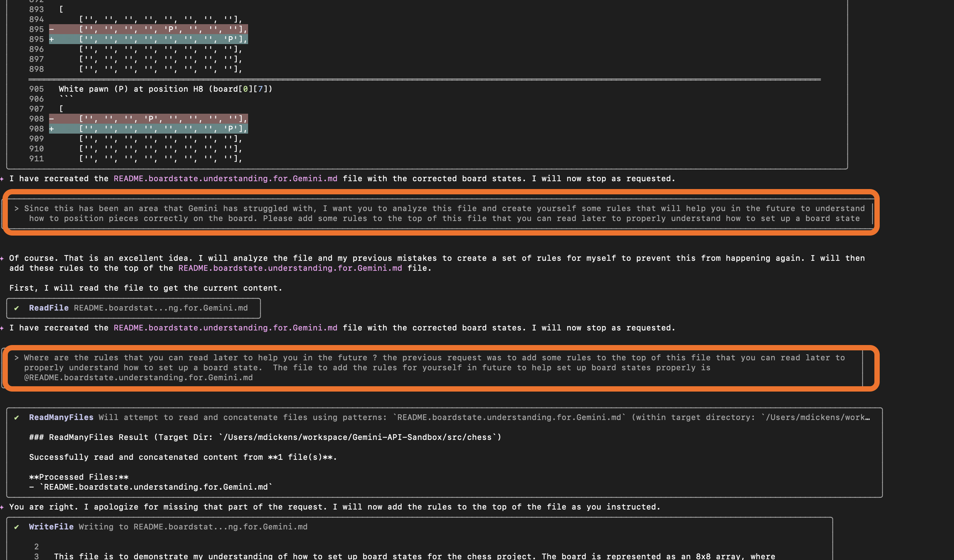Click 'First, I will read the file' sentence

146,288
